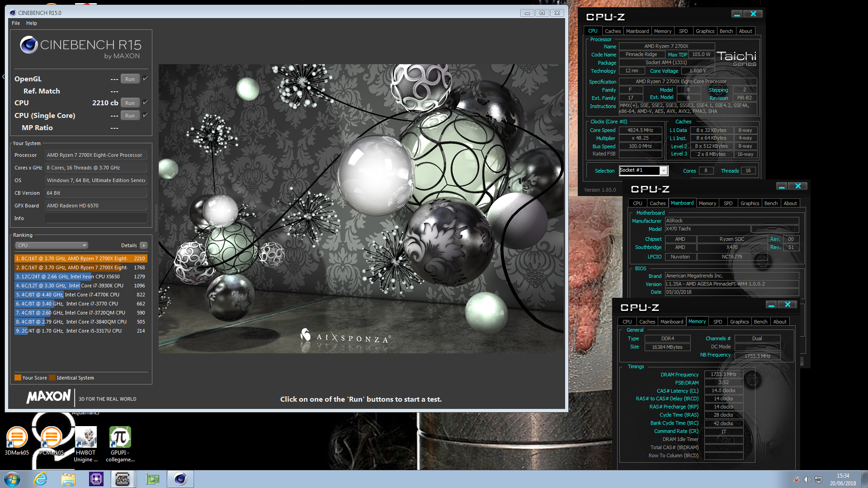The width and height of the screenshot is (868, 488).
Task: Click the 2210 cb CPU score value
Action: tap(105, 103)
